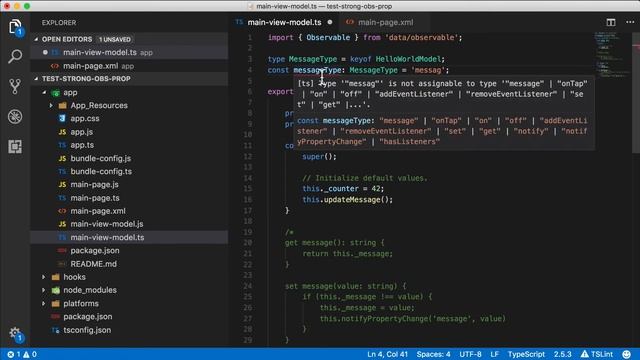Open the Search view in activity bar

pyautogui.click(x=15, y=56)
